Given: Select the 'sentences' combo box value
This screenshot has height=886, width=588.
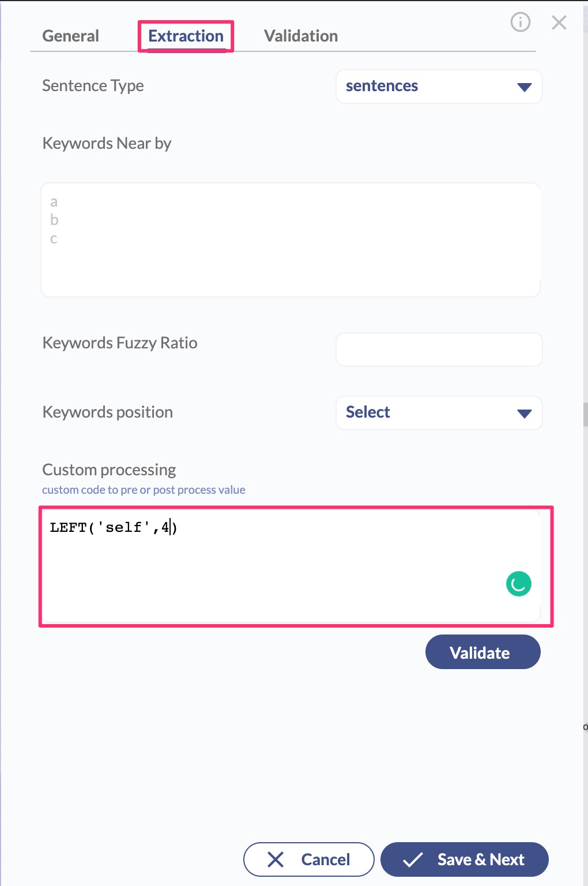Looking at the screenshot, I should pos(382,87).
